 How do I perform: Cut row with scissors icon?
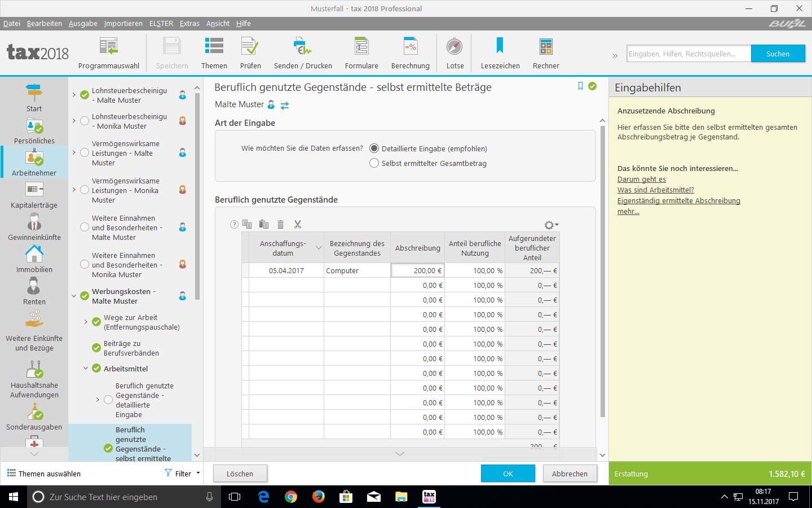[x=298, y=224]
